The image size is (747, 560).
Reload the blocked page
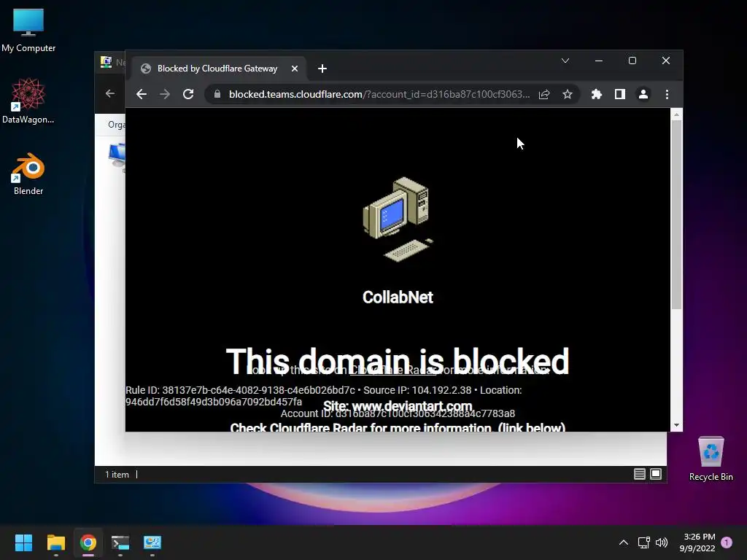click(188, 94)
